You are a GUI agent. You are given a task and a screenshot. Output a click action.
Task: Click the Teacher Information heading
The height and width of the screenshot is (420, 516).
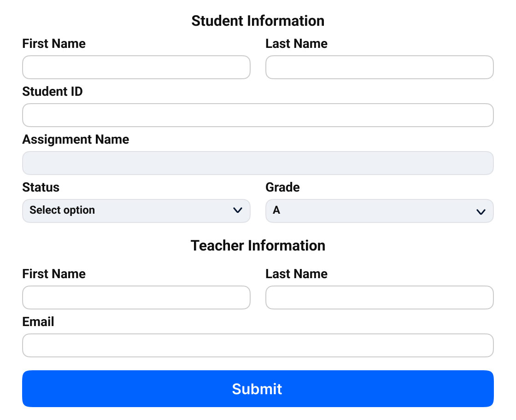[258, 245]
